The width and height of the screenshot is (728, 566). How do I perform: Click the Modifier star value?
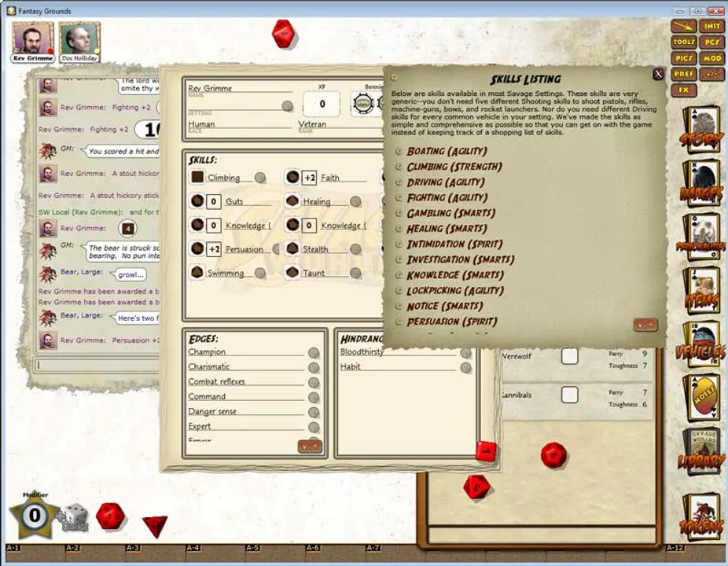35,515
